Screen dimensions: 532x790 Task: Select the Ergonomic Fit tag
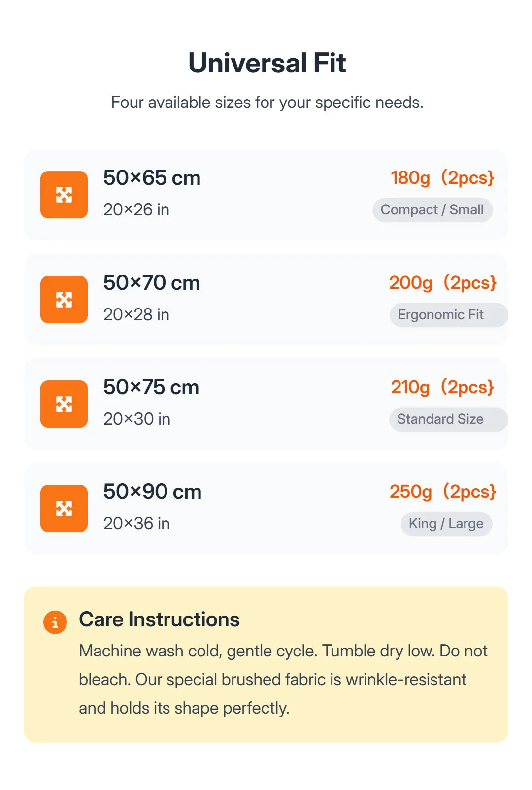(x=448, y=315)
